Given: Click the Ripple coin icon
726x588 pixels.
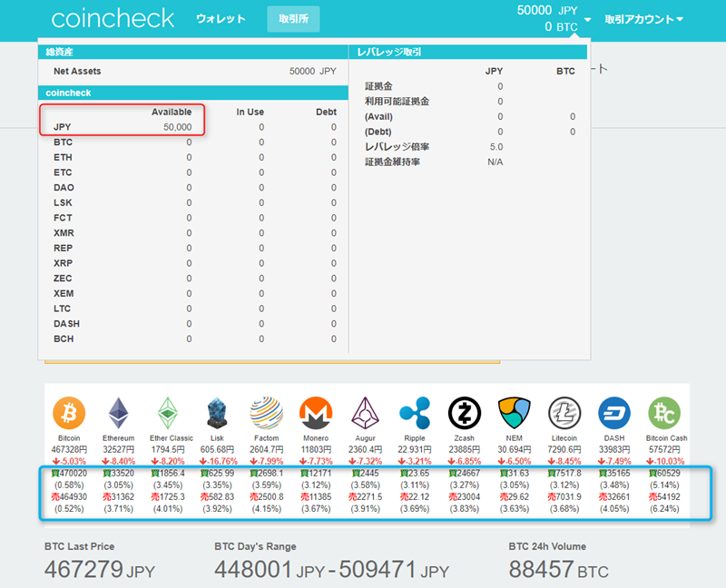Looking at the screenshot, I should (415, 413).
